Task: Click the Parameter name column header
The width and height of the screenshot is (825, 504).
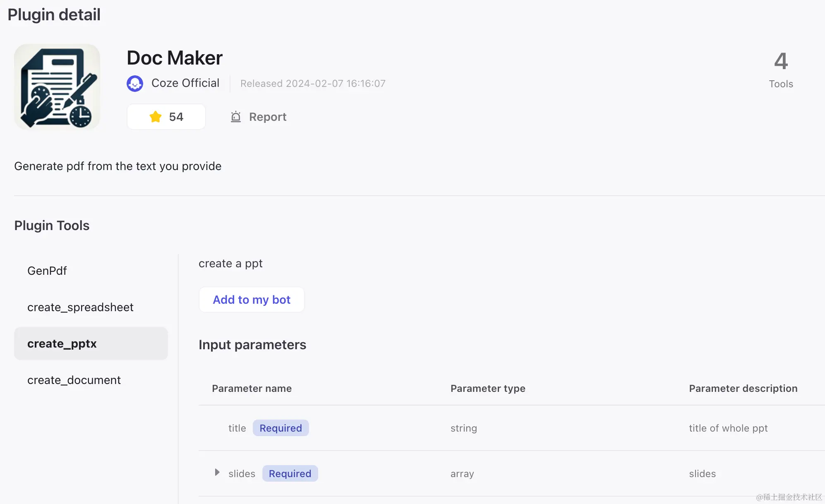Action: point(252,388)
